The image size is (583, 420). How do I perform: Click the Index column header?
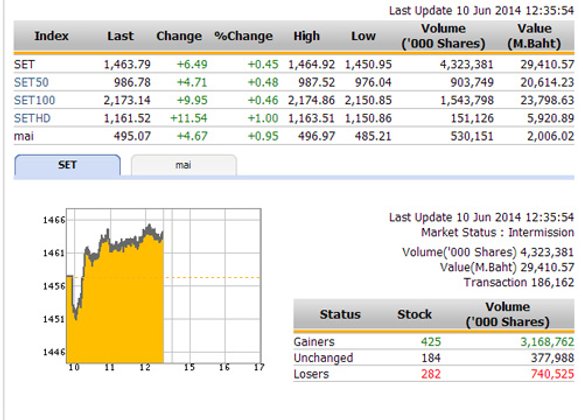pos(52,36)
